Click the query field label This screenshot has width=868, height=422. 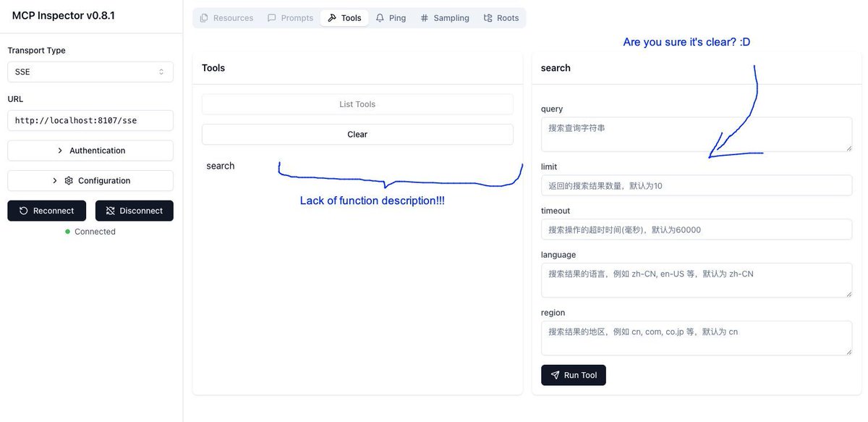tap(552, 109)
